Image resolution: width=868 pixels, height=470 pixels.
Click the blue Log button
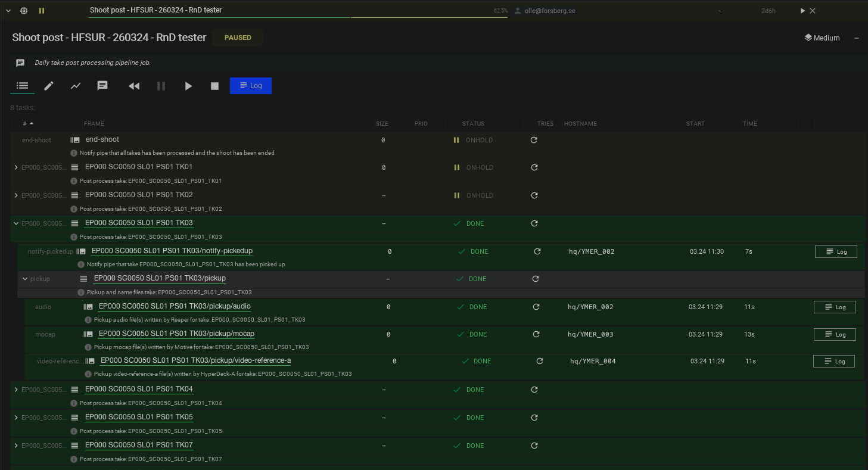pos(250,86)
